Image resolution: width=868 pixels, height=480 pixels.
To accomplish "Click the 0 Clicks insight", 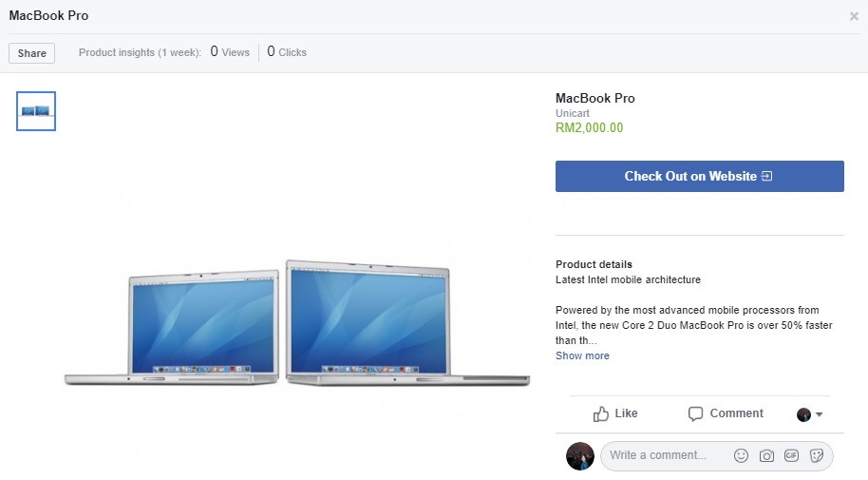I will pyautogui.click(x=287, y=52).
